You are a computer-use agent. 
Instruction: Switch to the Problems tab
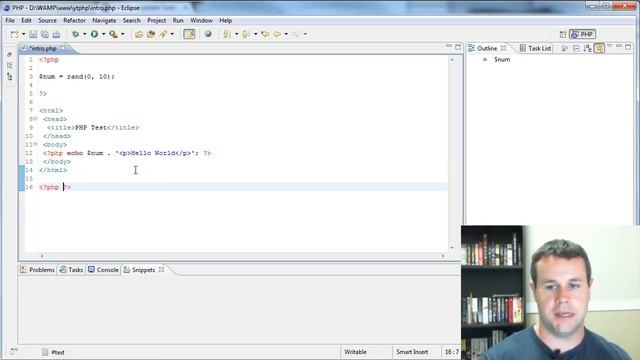tap(37, 270)
